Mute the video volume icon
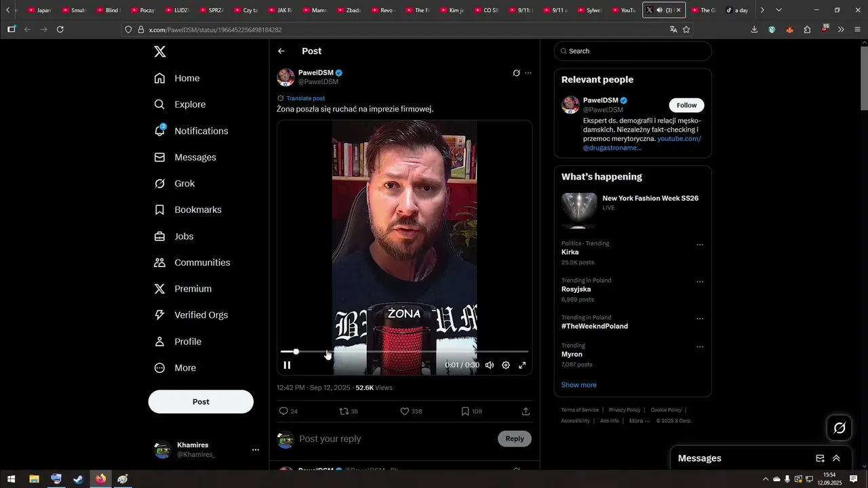 click(x=490, y=365)
